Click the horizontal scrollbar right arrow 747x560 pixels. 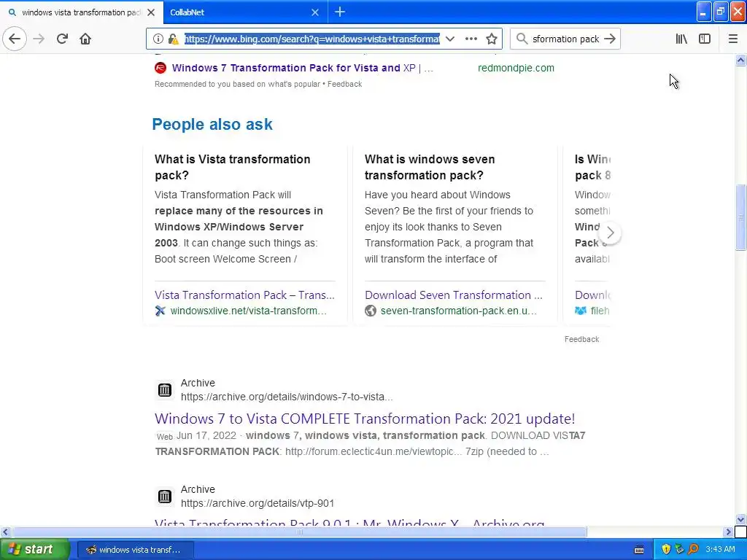[x=728, y=532]
